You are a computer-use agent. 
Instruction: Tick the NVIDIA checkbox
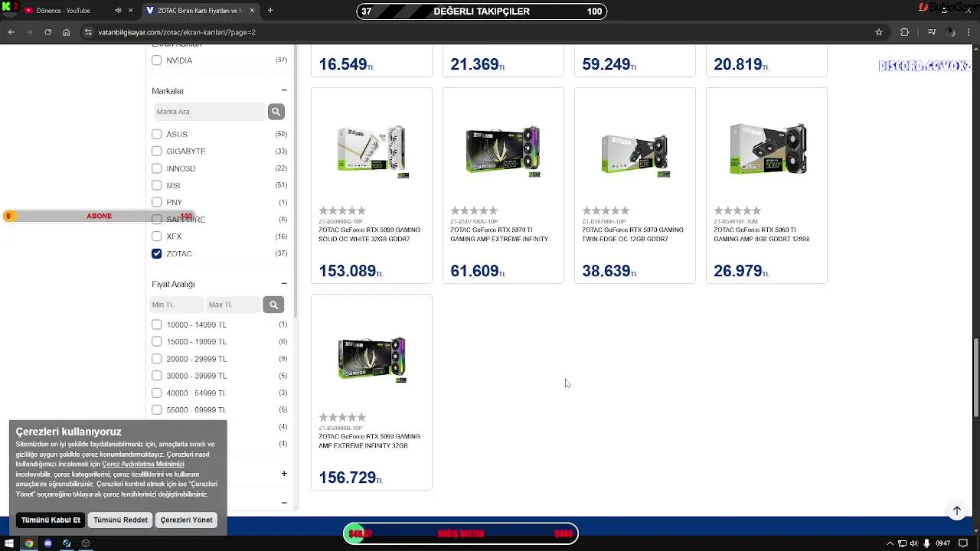[156, 60]
